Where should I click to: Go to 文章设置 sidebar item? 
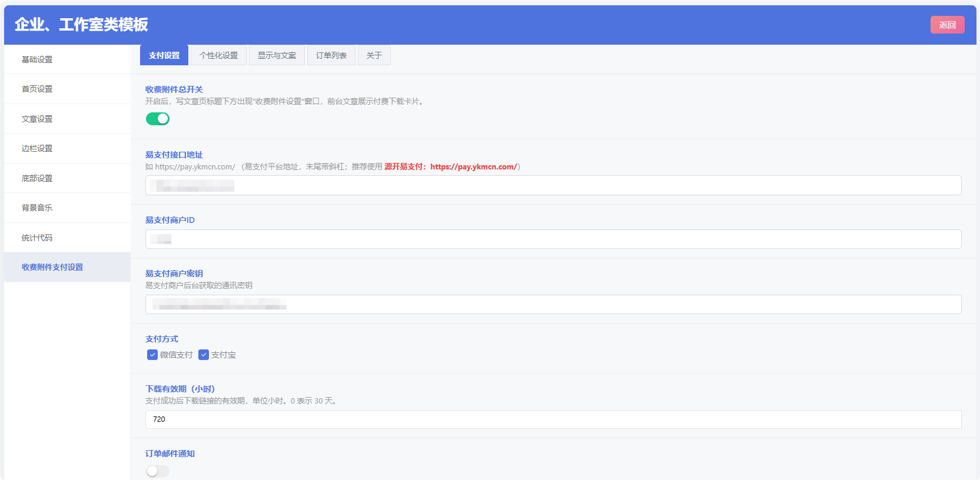67,119
